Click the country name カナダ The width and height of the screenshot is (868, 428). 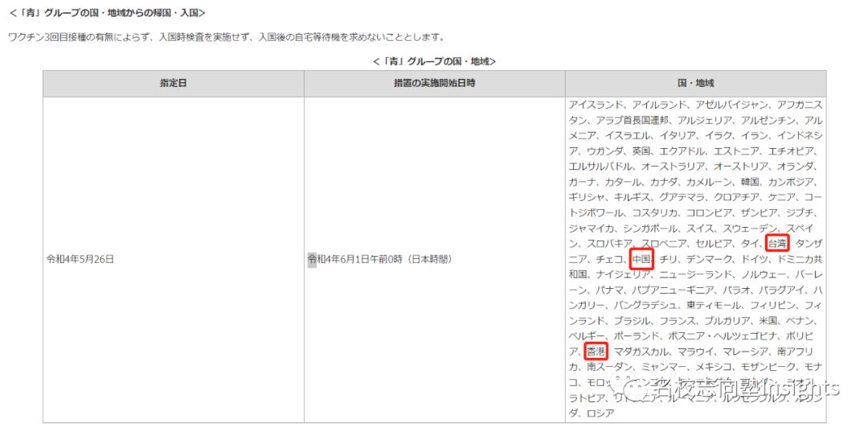click(x=663, y=182)
